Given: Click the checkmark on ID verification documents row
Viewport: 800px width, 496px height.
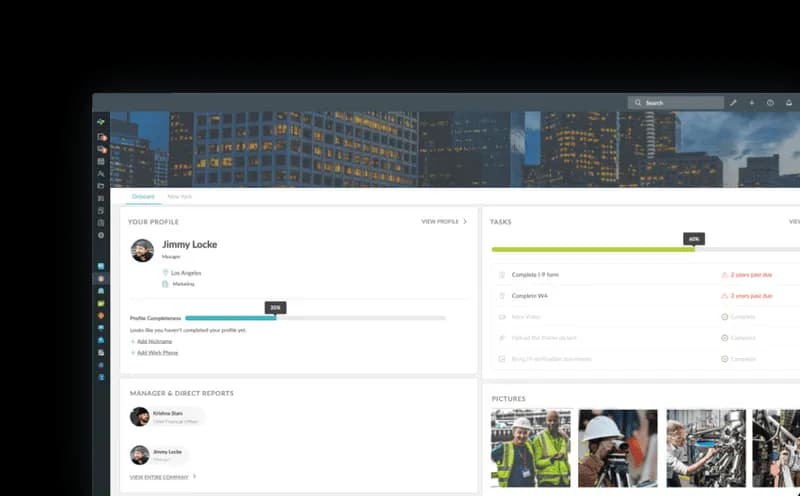Looking at the screenshot, I should [x=724, y=359].
